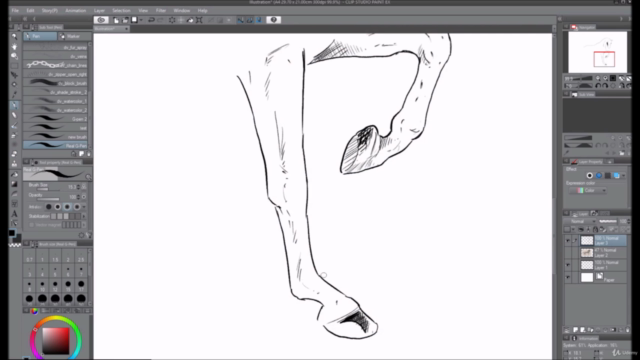Select the third Antialias option
Screen dimensions: 640x360
click(x=67, y=207)
